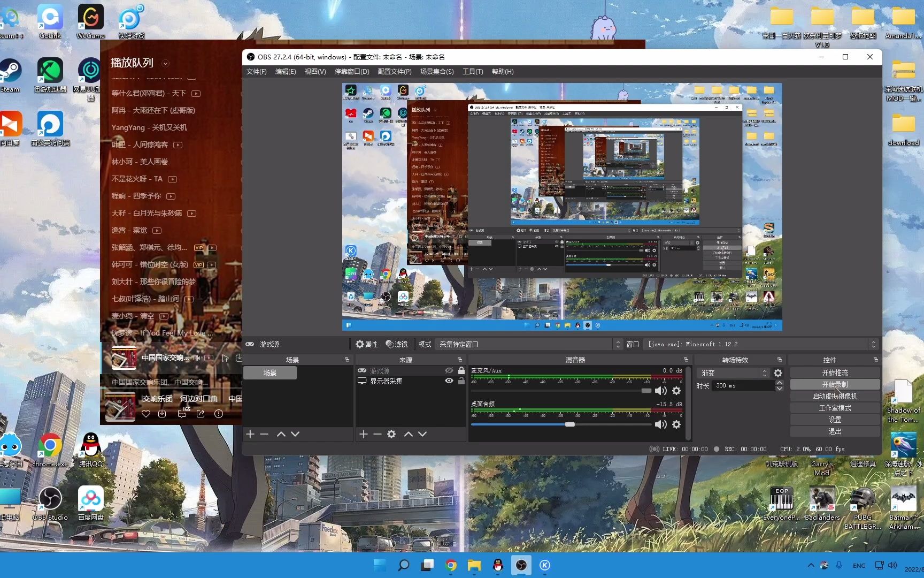Toggle lock on 显示器采集 source
Viewport: 924px width, 578px height.
[461, 381]
